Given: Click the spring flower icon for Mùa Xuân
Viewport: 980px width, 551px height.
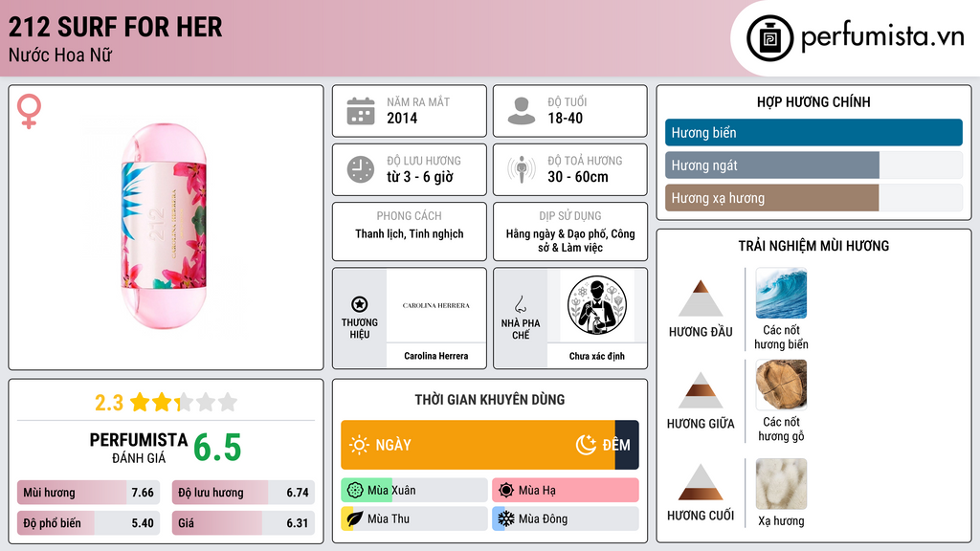Looking at the screenshot, I should point(355,491).
